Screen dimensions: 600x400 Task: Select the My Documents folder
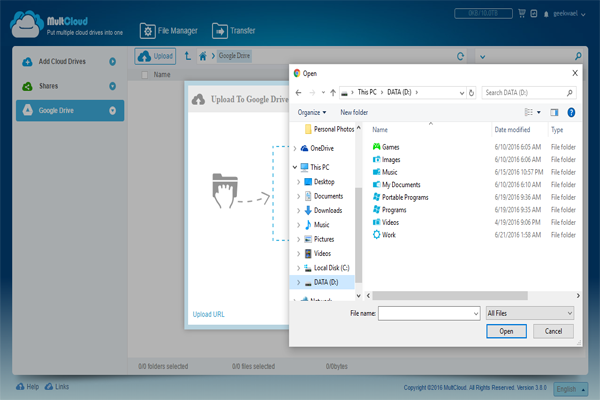[396, 185]
